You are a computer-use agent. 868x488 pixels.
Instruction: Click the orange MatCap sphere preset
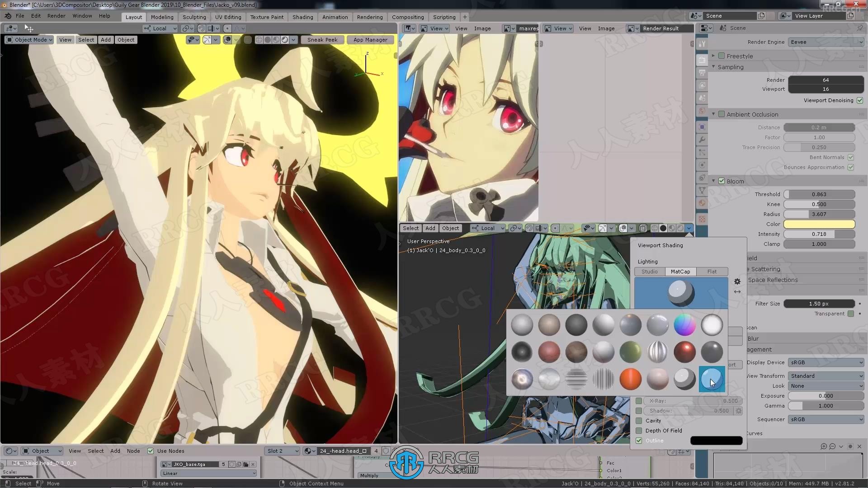pos(630,378)
